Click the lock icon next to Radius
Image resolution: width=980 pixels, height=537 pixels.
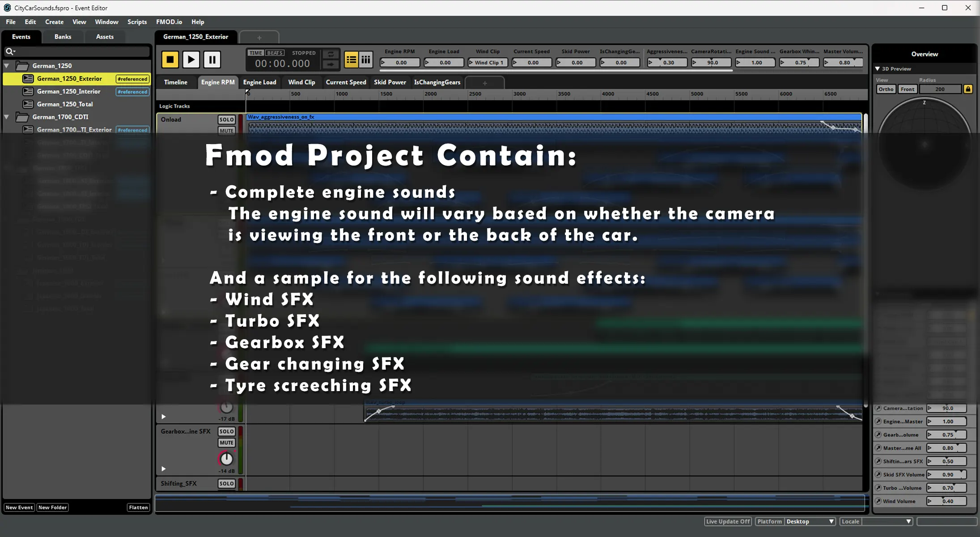pos(968,89)
